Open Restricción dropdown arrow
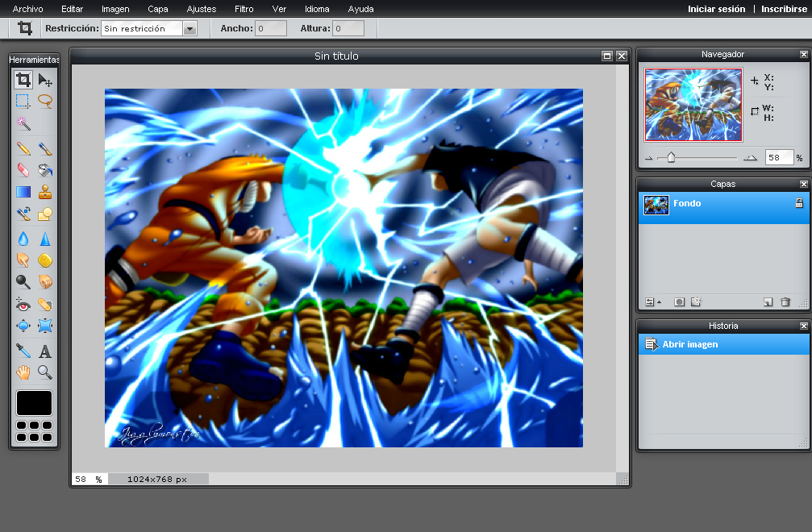The height and width of the screenshot is (532, 812). coord(190,28)
